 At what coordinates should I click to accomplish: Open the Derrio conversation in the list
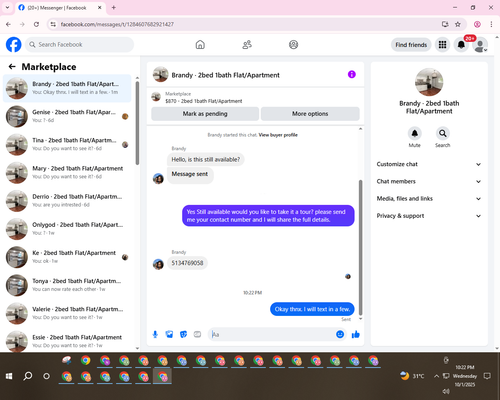pyautogui.click(x=67, y=201)
